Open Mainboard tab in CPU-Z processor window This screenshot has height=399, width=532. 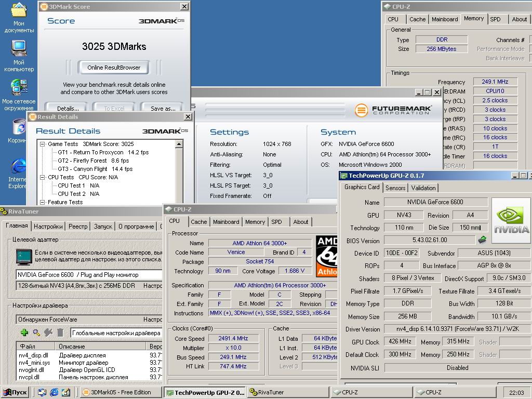pos(226,222)
